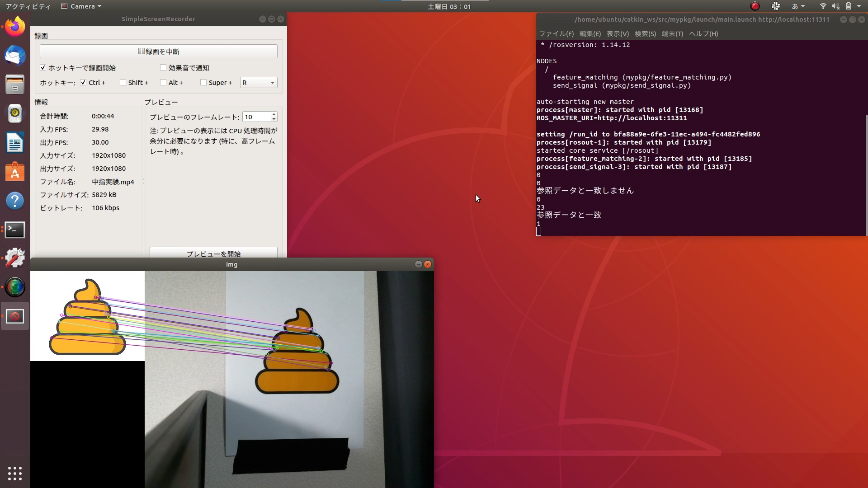Viewport: 868px width, 488px height.
Task: Enable sound effect notification checkbox
Action: click(163, 68)
